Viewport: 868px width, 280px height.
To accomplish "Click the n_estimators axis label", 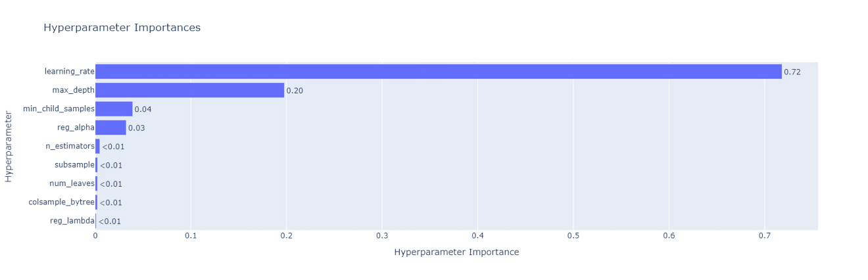I will [70, 146].
